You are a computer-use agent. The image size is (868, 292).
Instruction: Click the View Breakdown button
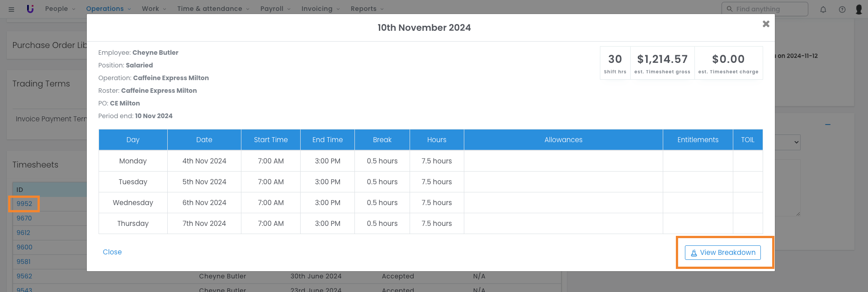[x=722, y=253]
